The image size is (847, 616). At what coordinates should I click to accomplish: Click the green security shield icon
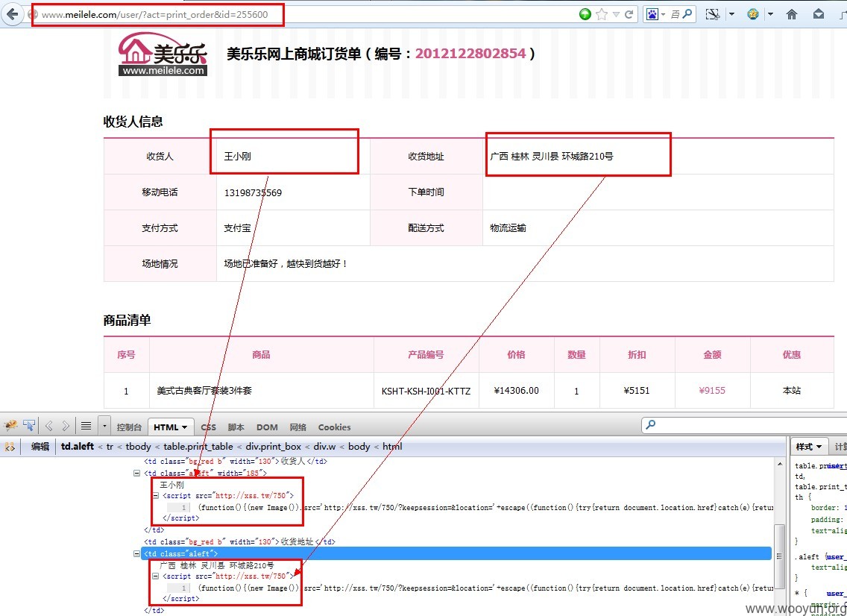point(585,15)
